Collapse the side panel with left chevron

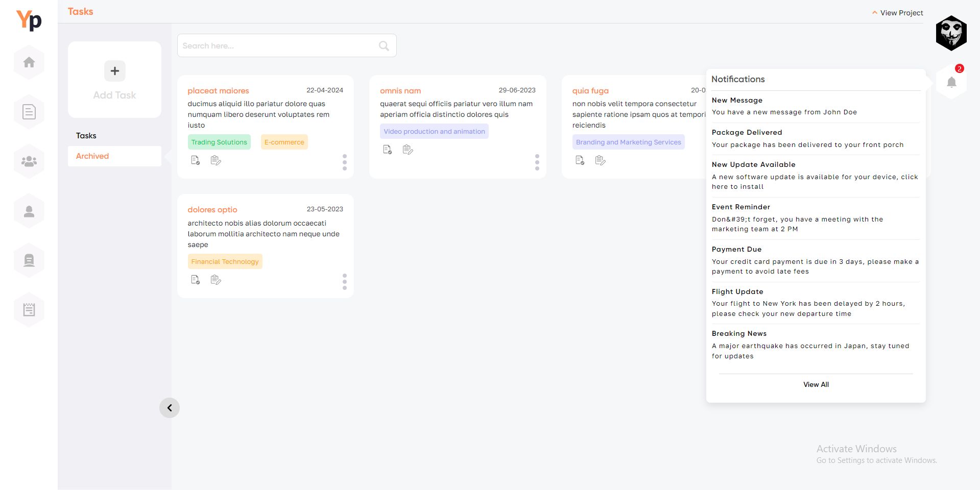click(170, 408)
